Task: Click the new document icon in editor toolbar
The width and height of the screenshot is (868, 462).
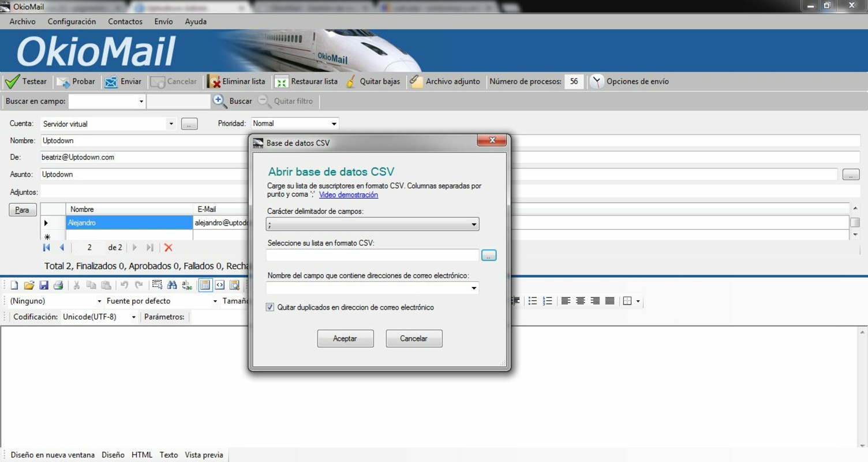Action: 14,285
